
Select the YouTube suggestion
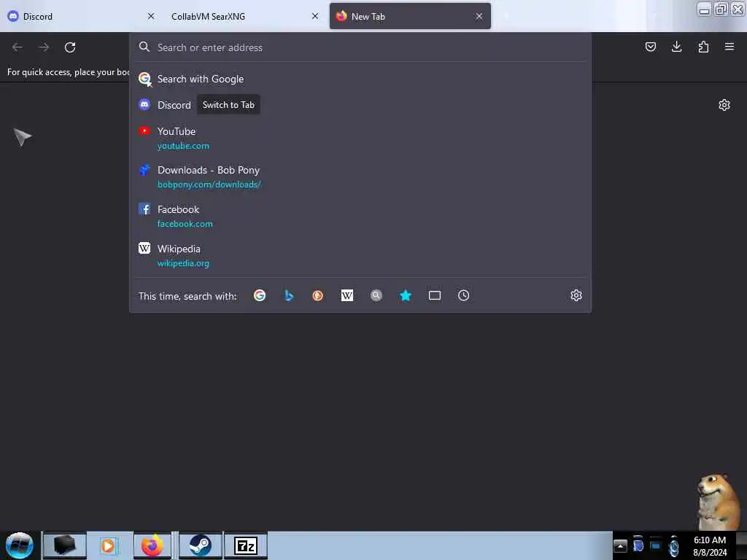point(360,138)
